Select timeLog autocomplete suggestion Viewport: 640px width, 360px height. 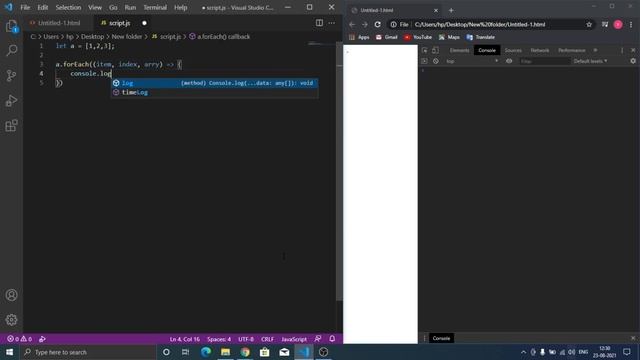[x=215, y=92]
